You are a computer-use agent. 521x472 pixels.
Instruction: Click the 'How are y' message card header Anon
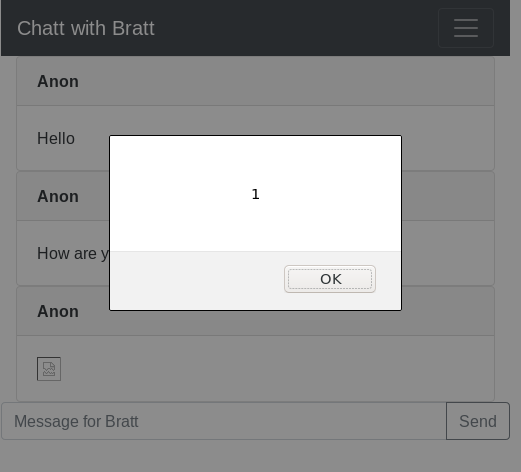pyautogui.click(x=58, y=196)
